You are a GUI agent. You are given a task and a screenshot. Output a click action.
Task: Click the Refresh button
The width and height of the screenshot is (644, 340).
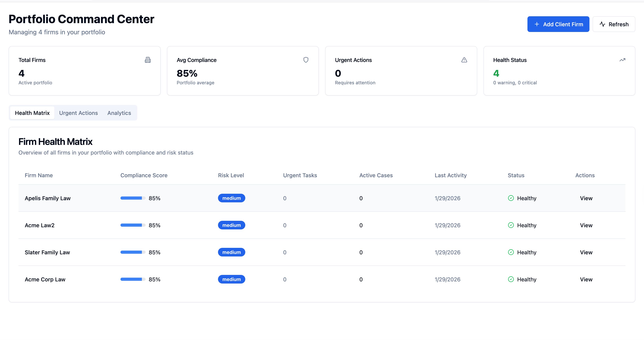(x=614, y=24)
